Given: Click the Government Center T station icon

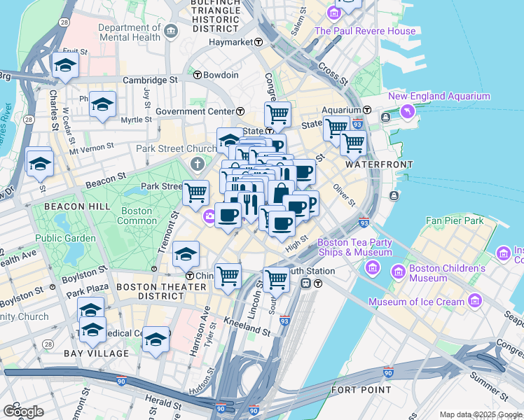Looking at the screenshot, I should click(x=240, y=111).
